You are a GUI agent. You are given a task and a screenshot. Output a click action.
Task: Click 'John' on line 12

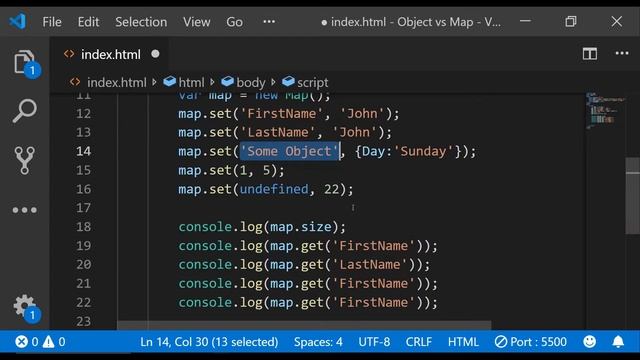click(x=362, y=113)
